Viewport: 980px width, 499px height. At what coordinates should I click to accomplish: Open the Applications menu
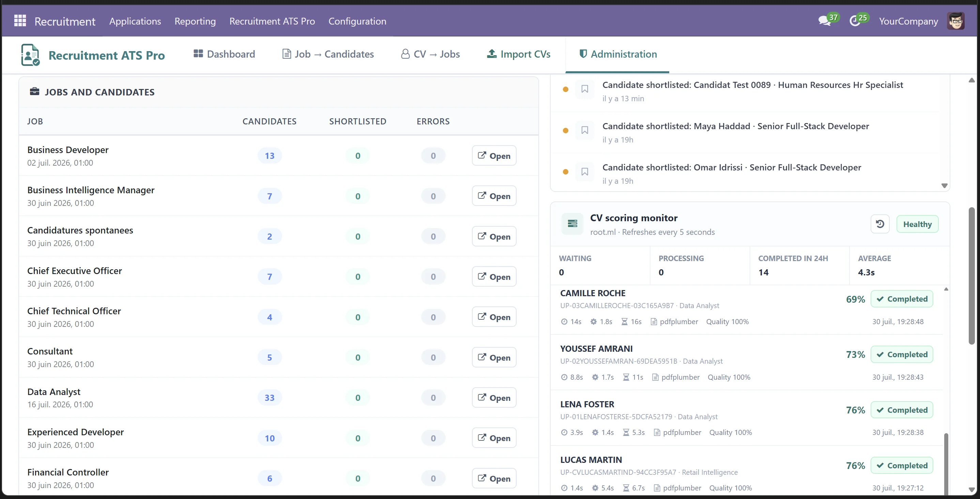click(135, 21)
